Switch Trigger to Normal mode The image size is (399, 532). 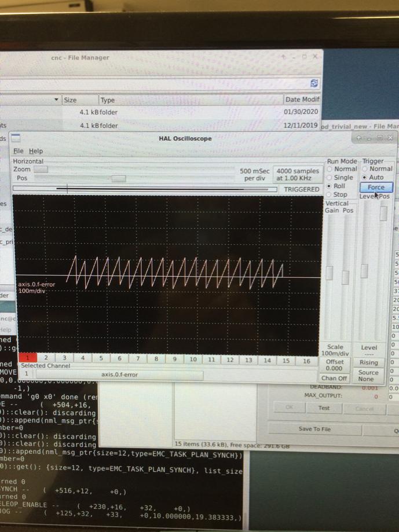pyautogui.click(x=365, y=169)
